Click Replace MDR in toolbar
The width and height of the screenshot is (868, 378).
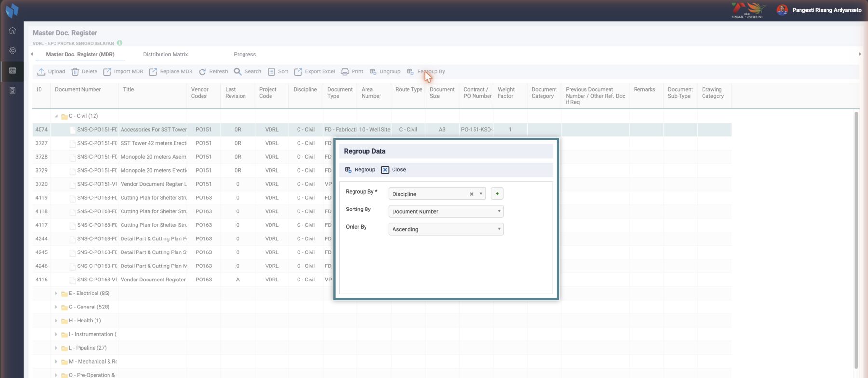pos(171,71)
